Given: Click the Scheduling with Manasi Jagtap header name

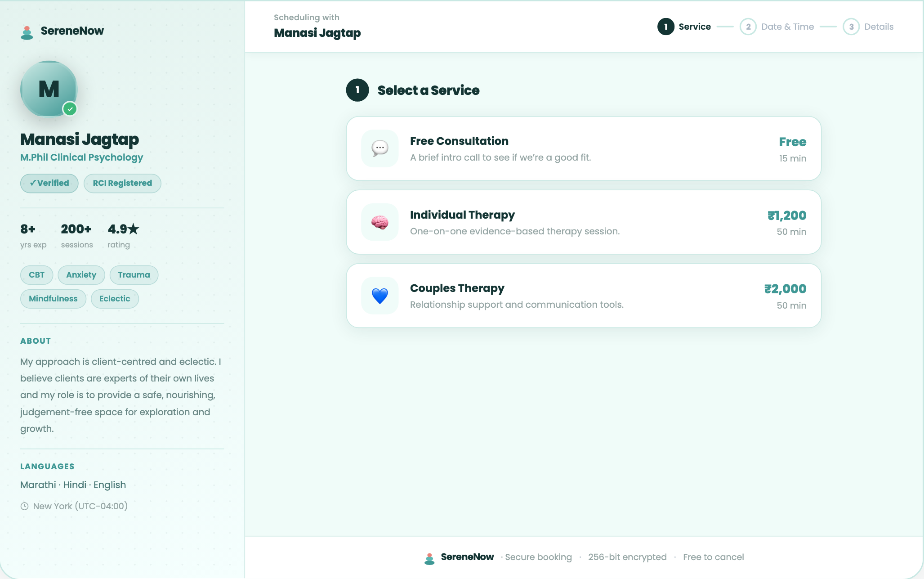Looking at the screenshot, I should tap(317, 33).
